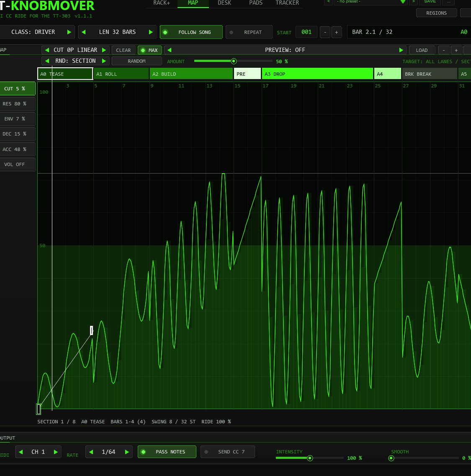Screen dimensions: 471x476
Task: Disable the FOLLOW SONG toggle
Action: click(x=191, y=32)
